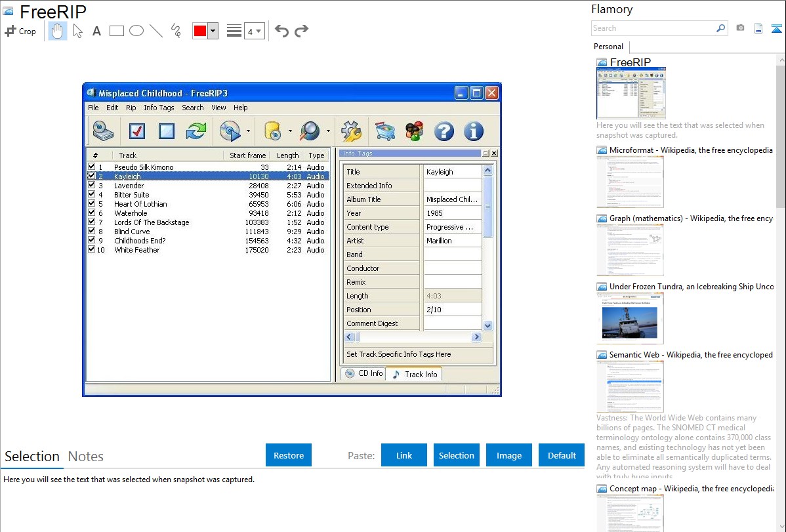Toggle Childhoods End? checkbox
This screenshot has height=532, width=786.
(92, 240)
